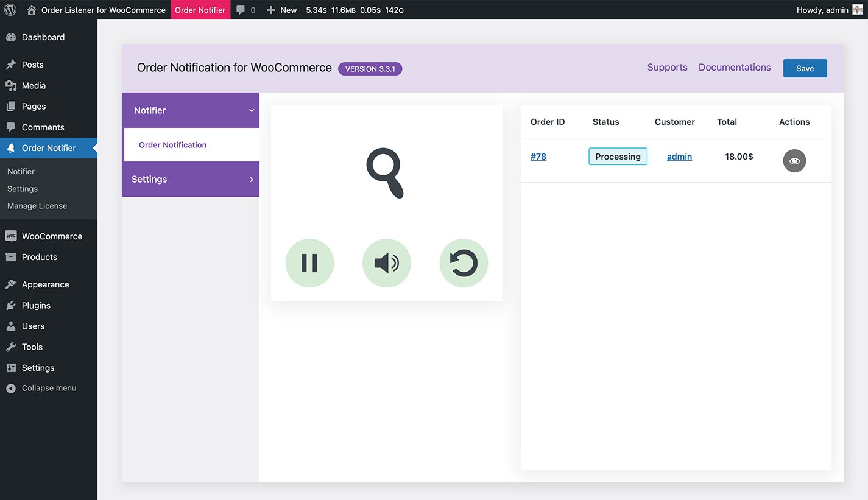
Task: Click the Tools wrench icon
Action: click(11, 347)
